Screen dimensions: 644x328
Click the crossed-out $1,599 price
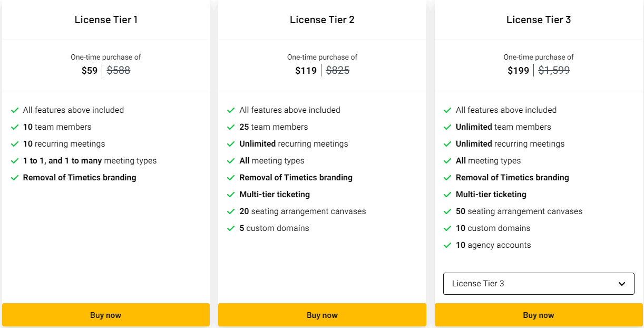click(553, 70)
